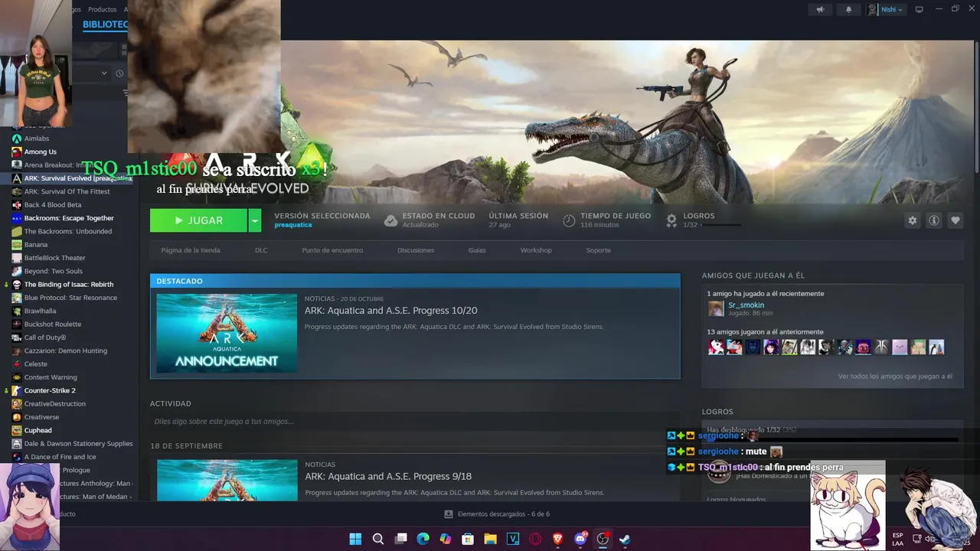Select the Banana game icon

(x=17, y=245)
